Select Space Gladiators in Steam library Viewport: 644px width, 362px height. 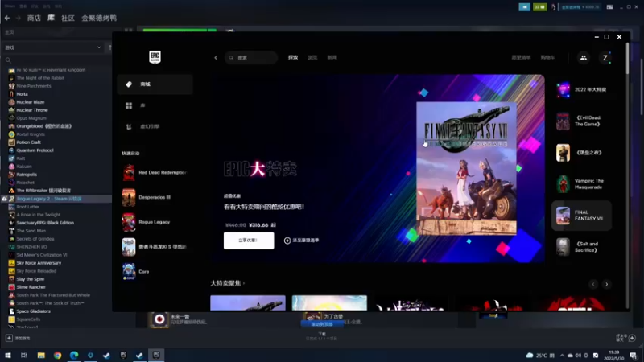pyautogui.click(x=33, y=311)
